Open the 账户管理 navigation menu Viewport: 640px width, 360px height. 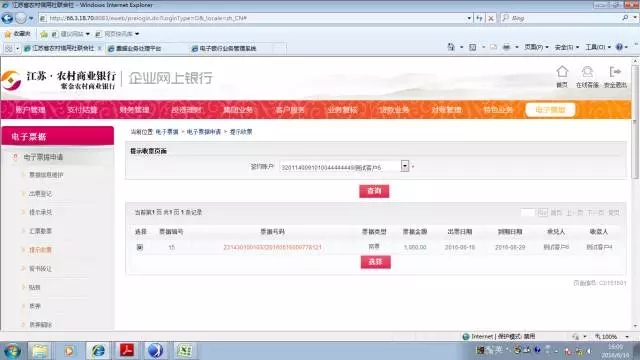pos(31,110)
